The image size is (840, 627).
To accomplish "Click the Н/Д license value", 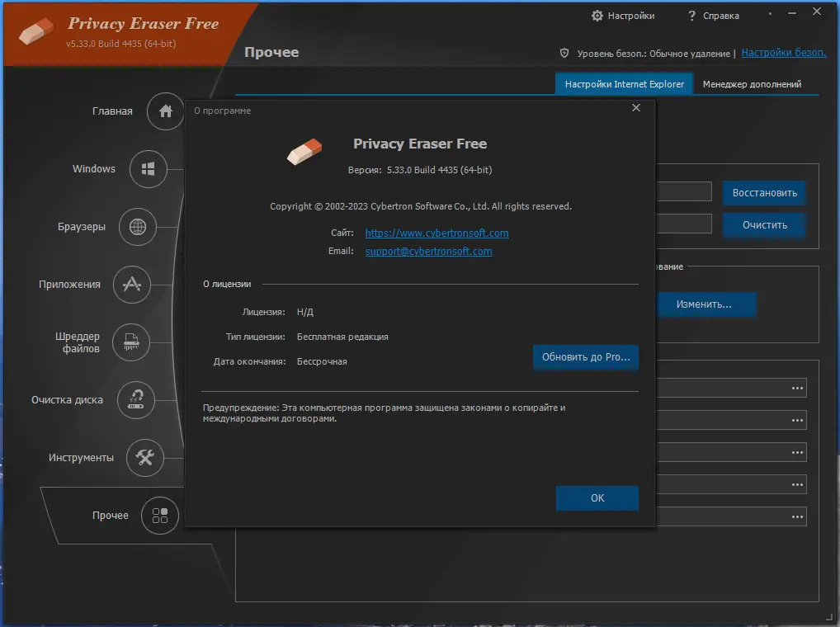I will tap(305, 312).
